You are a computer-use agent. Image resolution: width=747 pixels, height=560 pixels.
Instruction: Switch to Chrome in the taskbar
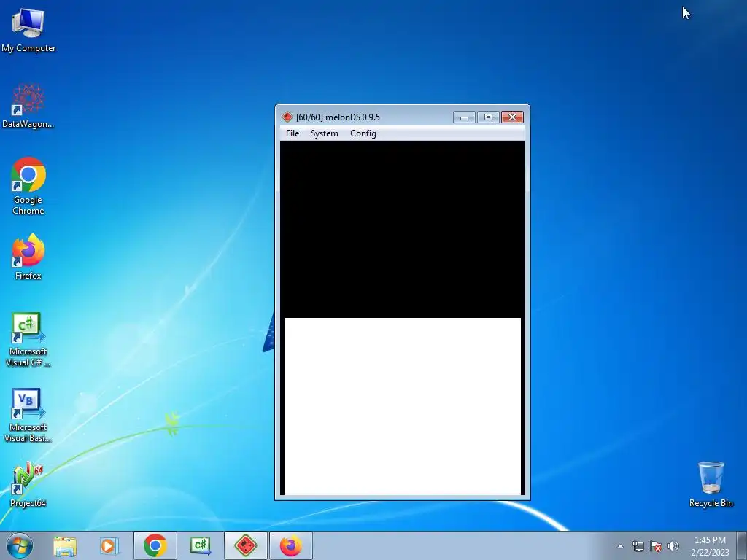pos(155,545)
